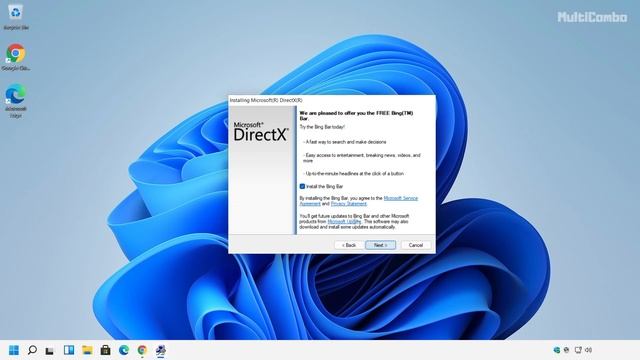This screenshot has width=640, height=360.
Task: Open the Recycle Bin desktop icon
Action: pyautogui.click(x=16, y=17)
